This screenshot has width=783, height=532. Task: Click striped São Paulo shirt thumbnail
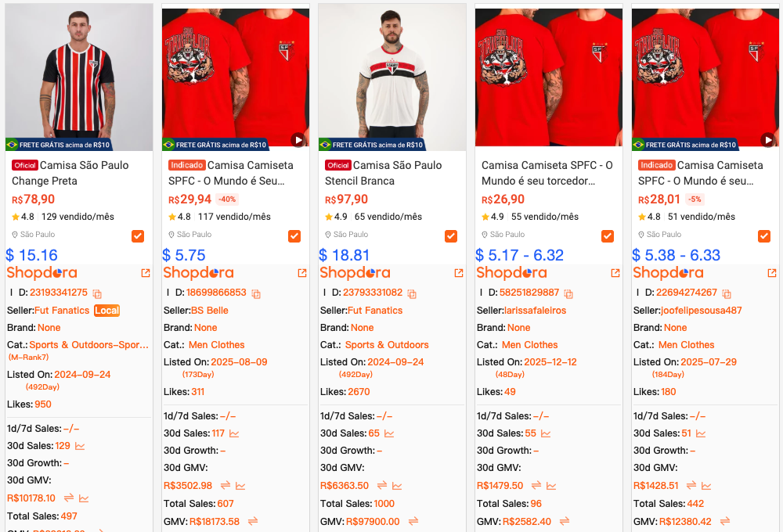click(79, 77)
